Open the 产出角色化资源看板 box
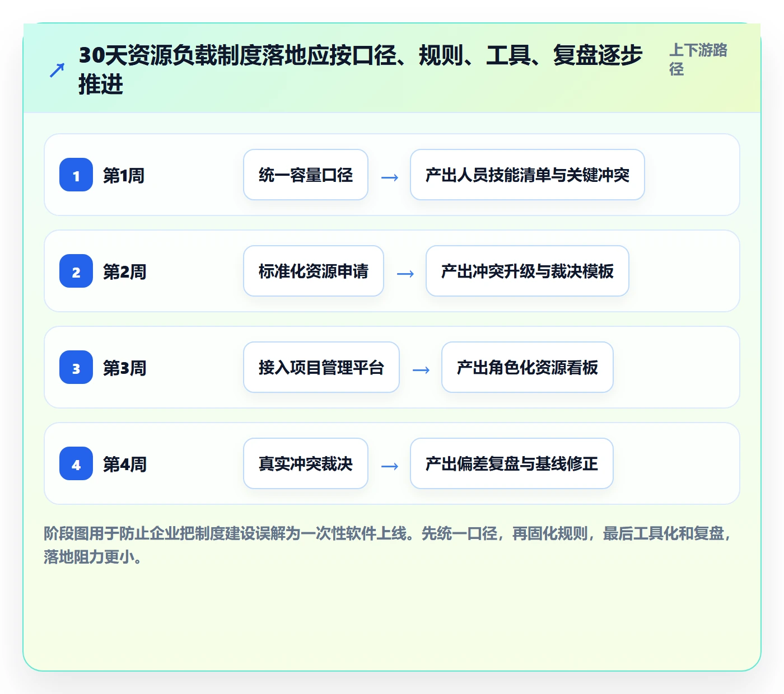 (x=528, y=367)
